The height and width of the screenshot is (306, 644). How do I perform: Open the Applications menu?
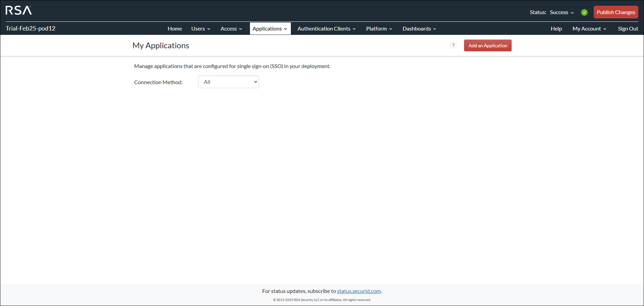point(270,28)
